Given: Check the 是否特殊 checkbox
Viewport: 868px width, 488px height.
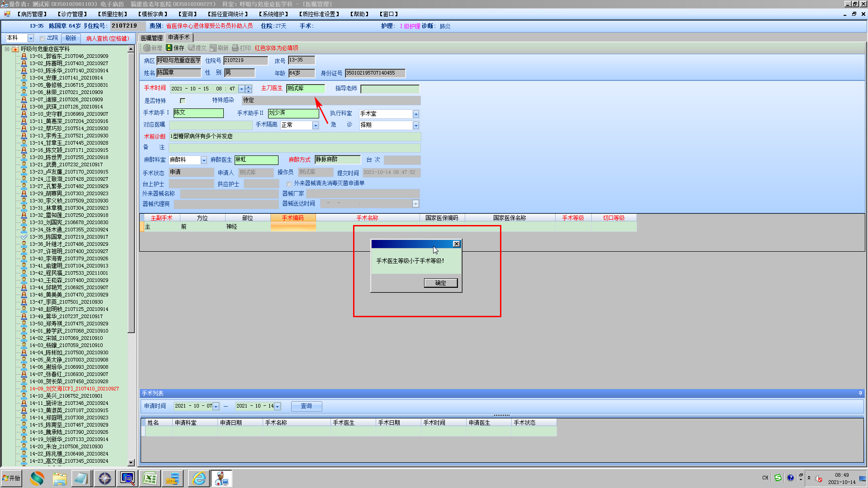Looking at the screenshot, I should (x=183, y=101).
